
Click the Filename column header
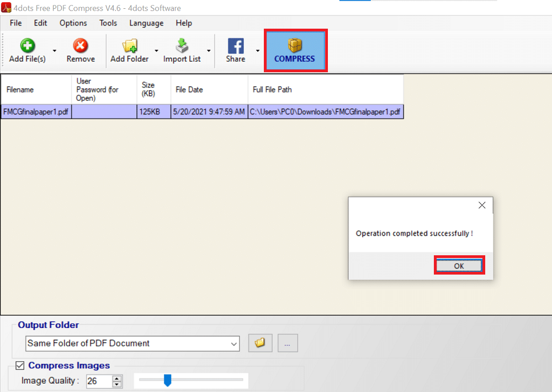point(36,90)
